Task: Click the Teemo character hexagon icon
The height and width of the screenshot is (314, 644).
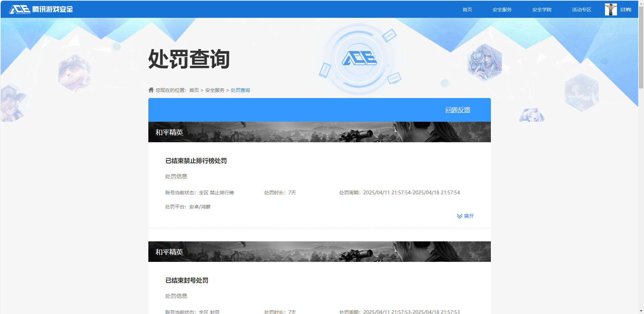Action: [x=74, y=73]
